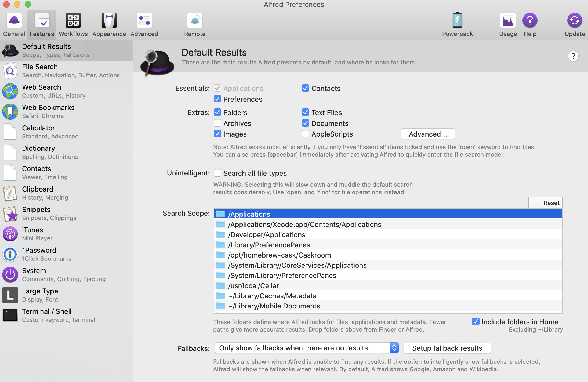Disable Include folders in Home
This screenshot has width=588, height=382.
coord(476,321)
